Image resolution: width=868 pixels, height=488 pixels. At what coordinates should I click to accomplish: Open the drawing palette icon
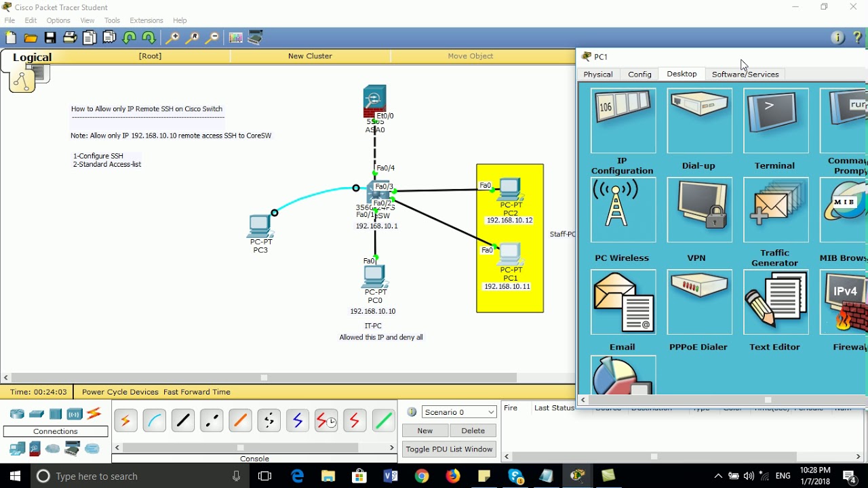tap(235, 38)
